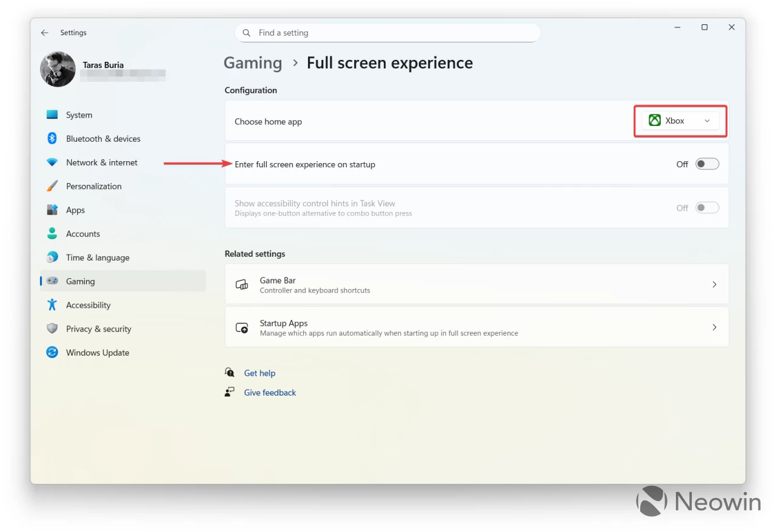Click Gaming in the breadcrumb

253,63
